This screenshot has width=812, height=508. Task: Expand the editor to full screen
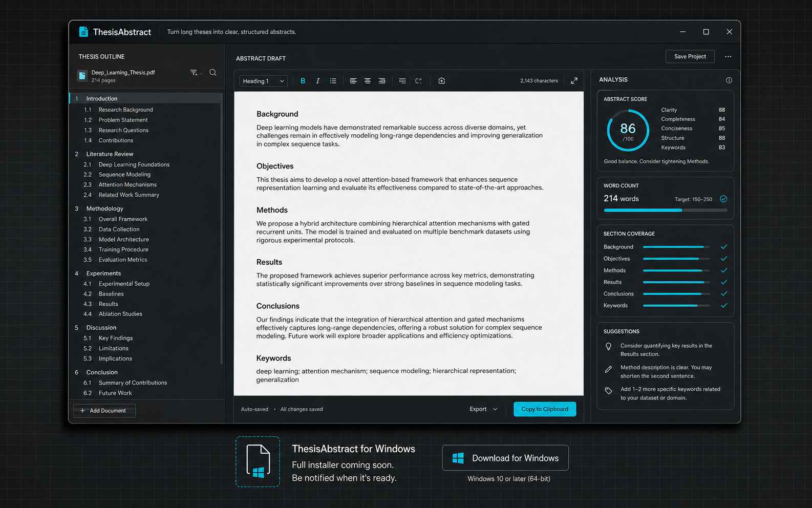[x=574, y=81]
